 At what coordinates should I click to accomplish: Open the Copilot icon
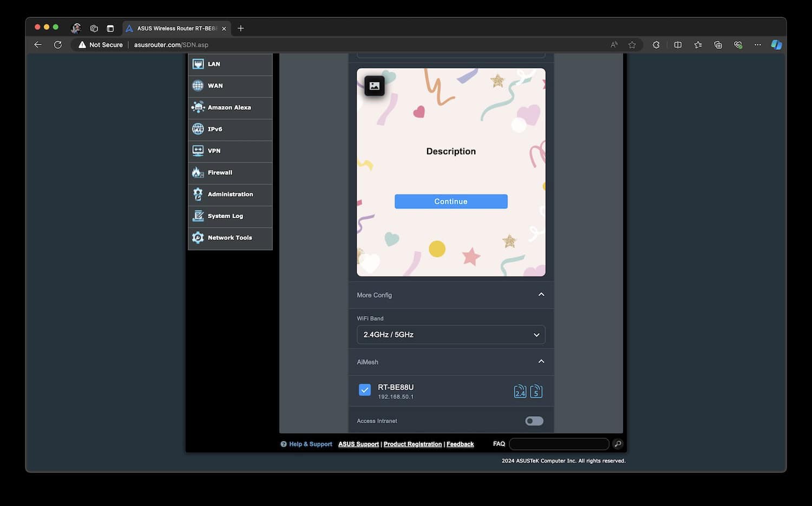point(776,44)
